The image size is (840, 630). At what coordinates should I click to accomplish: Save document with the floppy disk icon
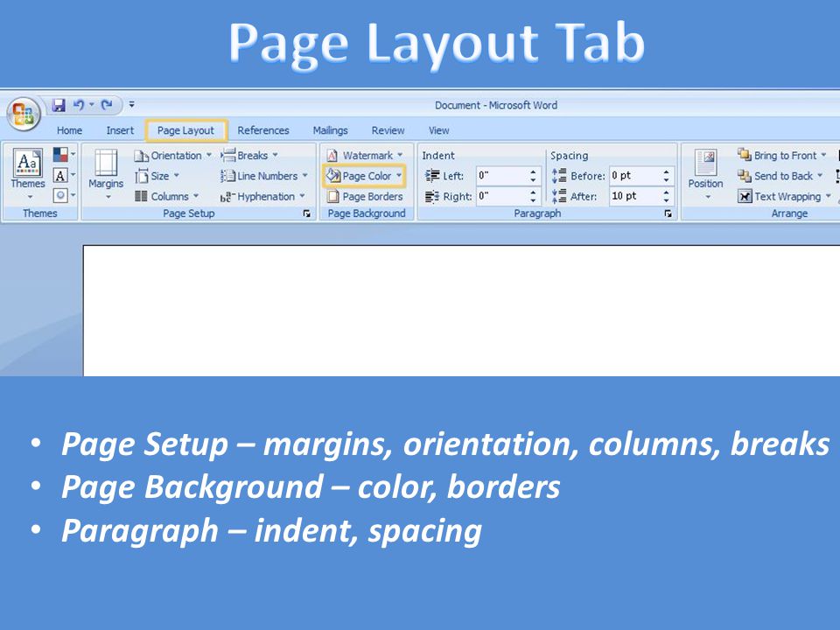point(59,105)
